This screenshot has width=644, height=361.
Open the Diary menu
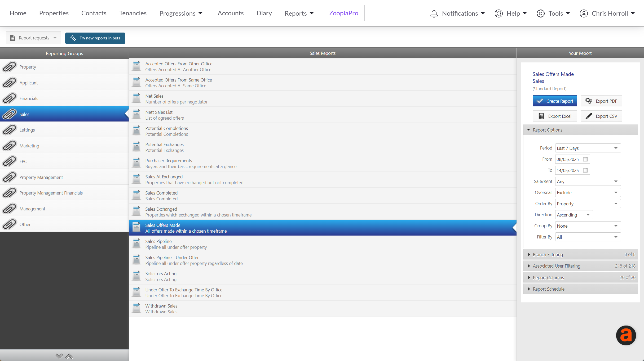coord(264,13)
